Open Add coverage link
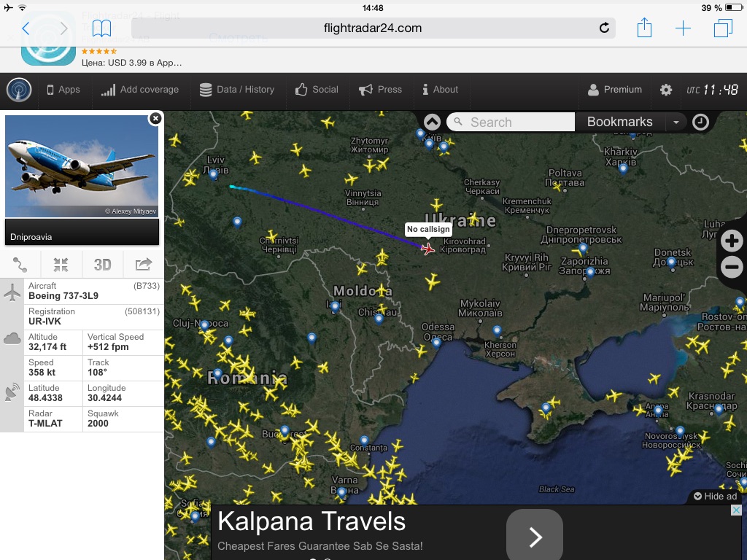 139,90
